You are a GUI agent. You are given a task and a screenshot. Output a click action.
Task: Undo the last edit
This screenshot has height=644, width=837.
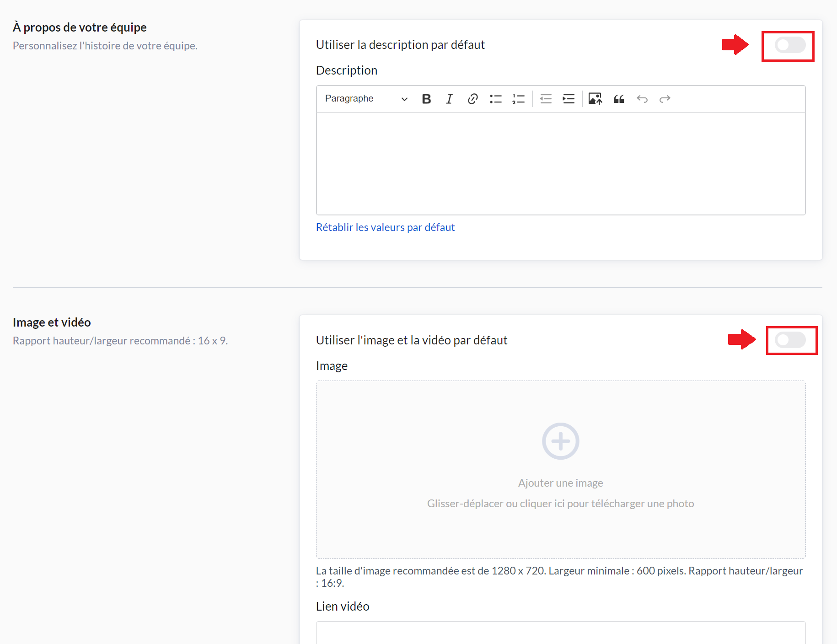point(642,99)
